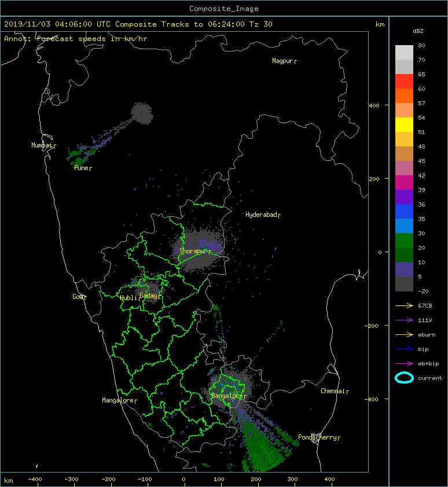Click the yellow 67CB arrow legend icon

tap(404, 305)
